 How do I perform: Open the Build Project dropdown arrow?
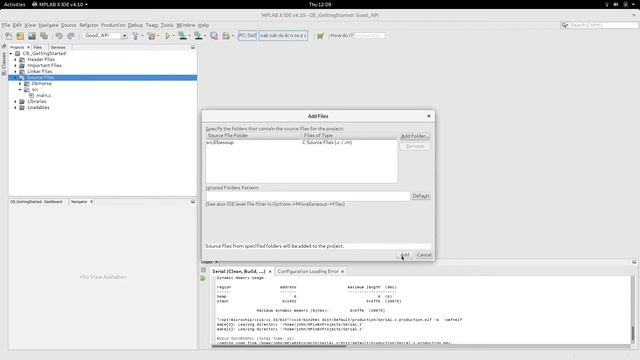[142, 36]
